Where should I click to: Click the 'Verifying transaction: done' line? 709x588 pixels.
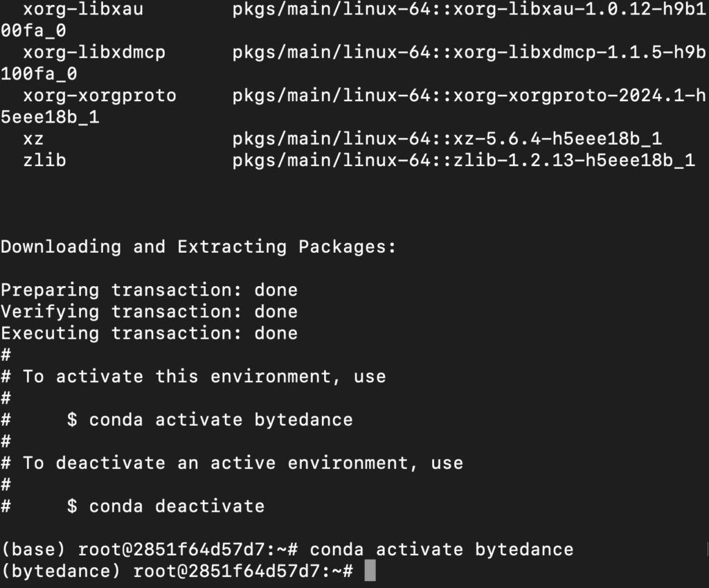click(150, 312)
